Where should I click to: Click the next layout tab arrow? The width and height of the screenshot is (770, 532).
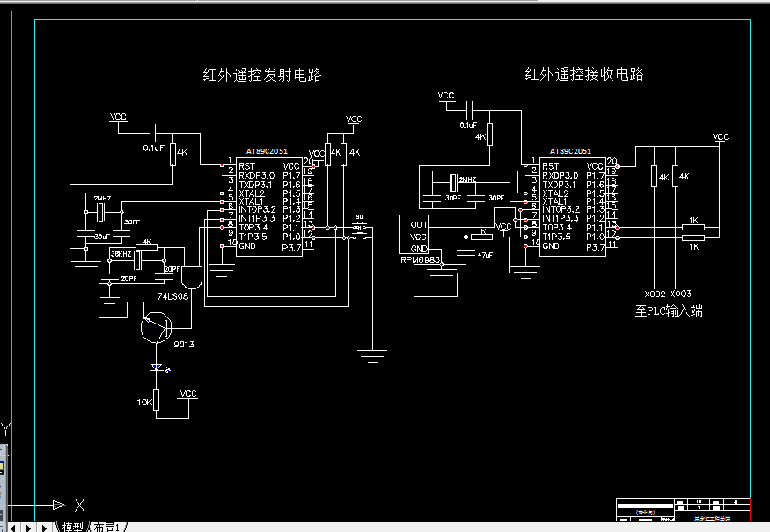[29, 528]
